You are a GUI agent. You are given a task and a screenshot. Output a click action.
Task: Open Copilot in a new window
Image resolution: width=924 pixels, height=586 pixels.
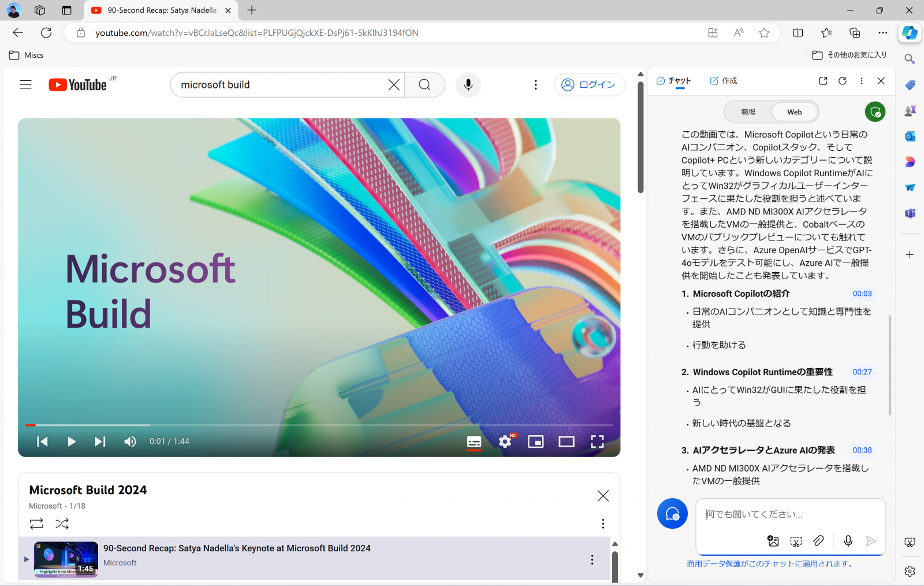(823, 81)
